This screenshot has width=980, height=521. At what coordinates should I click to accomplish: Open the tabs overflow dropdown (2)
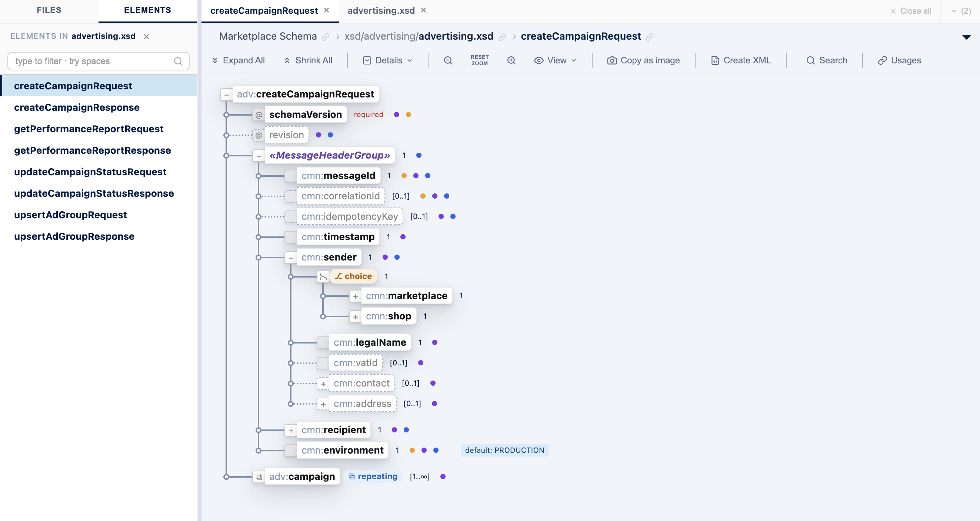[961, 11]
